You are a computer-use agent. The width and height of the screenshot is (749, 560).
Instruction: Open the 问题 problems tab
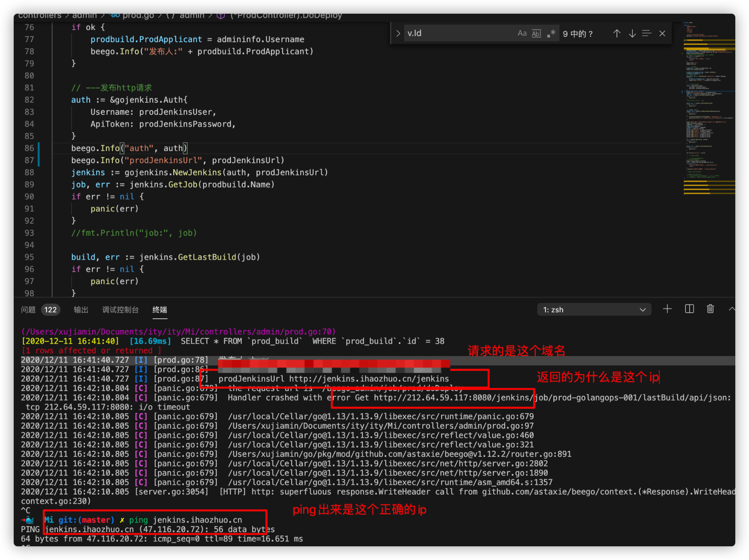[28, 310]
